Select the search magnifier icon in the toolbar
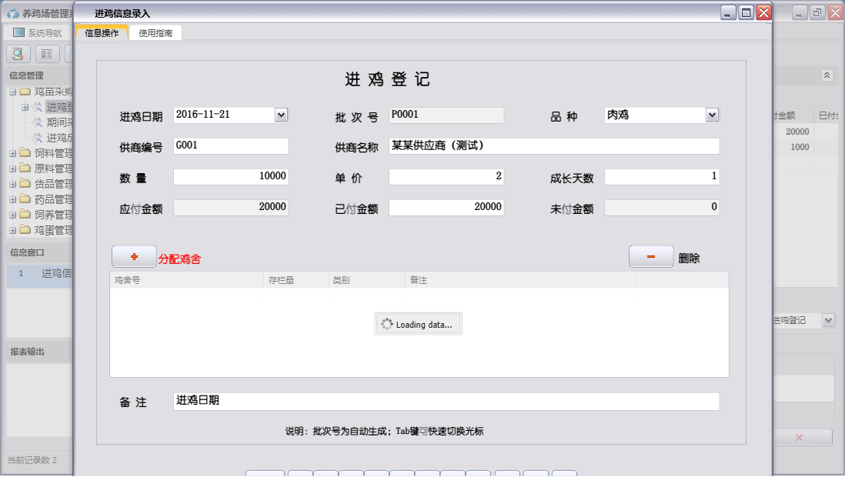The width and height of the screenshot is (845, 504). click(17, 55)
